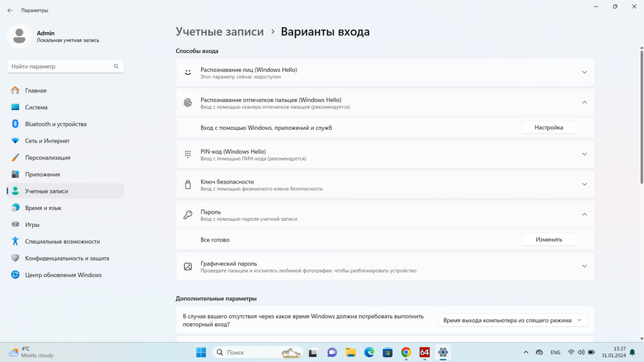Screen dimensions: 644x362
Task: Collapse the Распознавание отпечатков пальцев section
Action: [585, 103]
